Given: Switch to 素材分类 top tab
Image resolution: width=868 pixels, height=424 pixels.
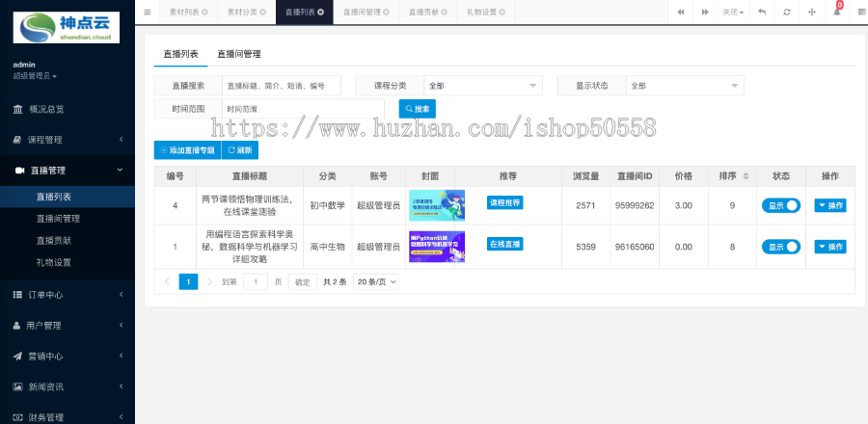Looking at the screenshot, I should click(x=242, y=13).
